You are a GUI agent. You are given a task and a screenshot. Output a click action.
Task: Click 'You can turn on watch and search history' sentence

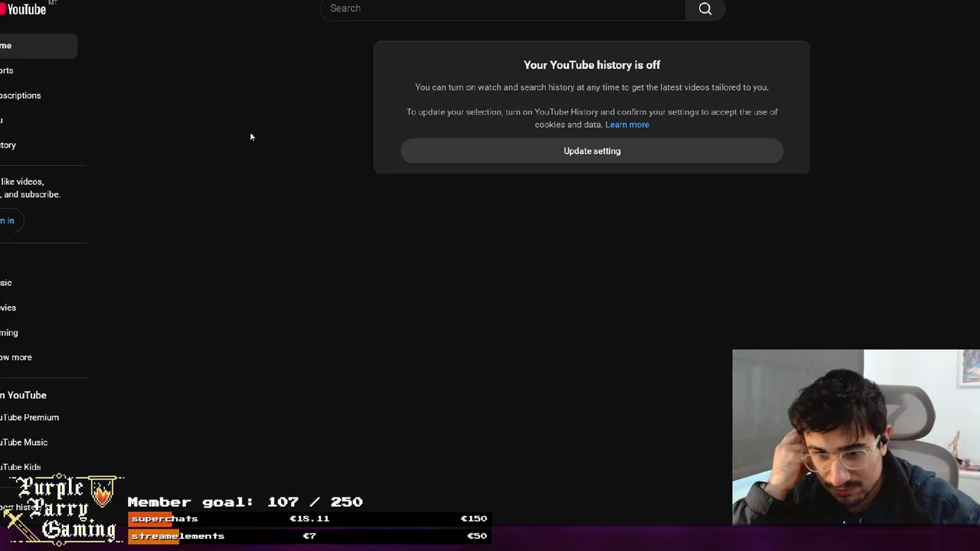[592, 87]
